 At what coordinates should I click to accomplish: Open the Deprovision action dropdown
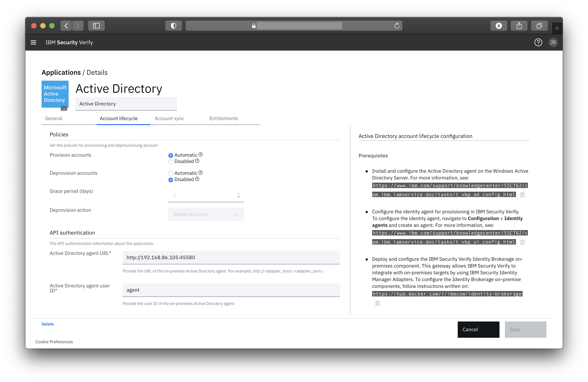[205, 214]
